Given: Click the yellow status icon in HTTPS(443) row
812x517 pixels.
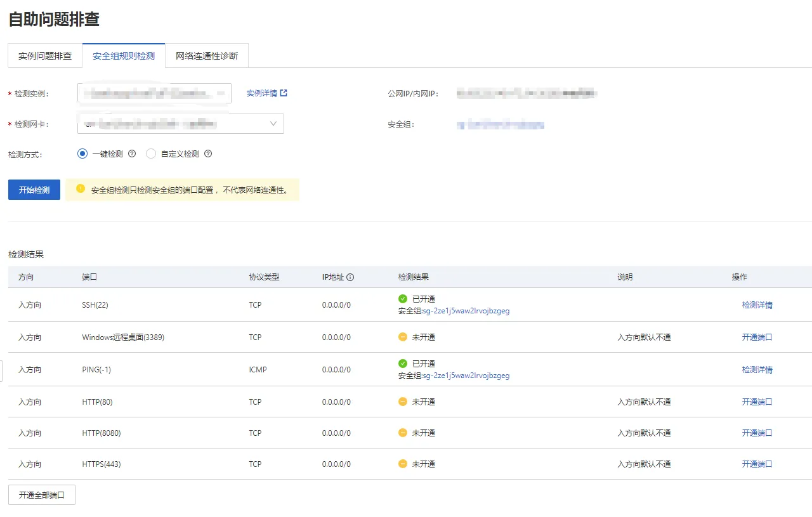Looking at the screenshot, I should coord(402,464).
